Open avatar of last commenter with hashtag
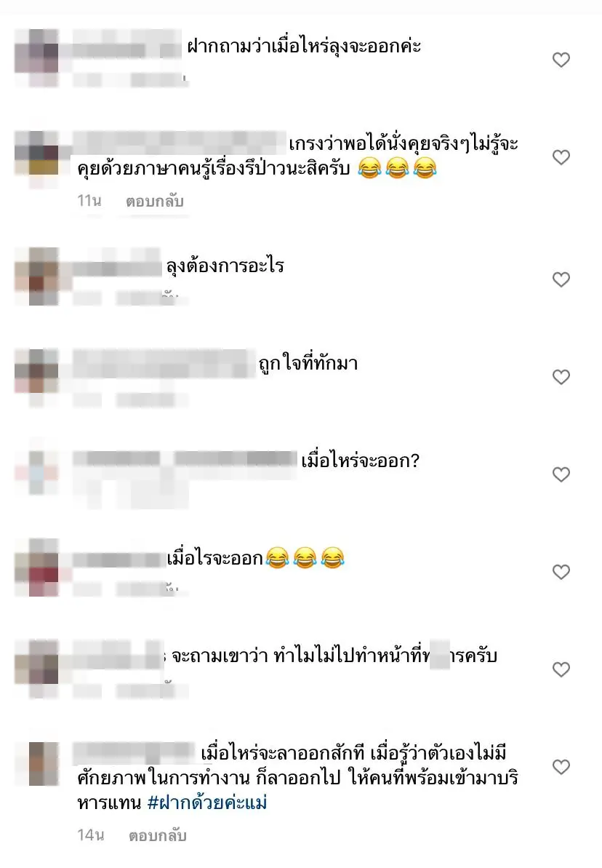Viewport: 602px width, 868px height. click(44, 764)
